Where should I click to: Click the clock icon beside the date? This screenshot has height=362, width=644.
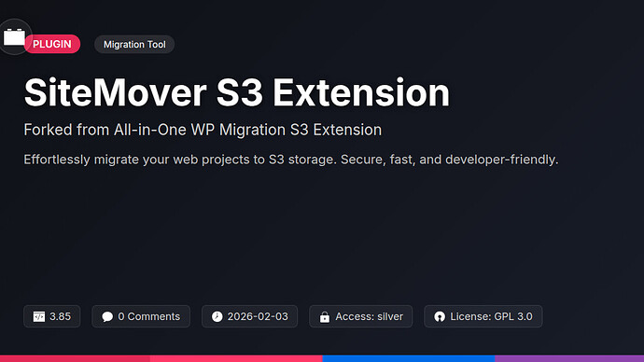(x=217, y=316)
